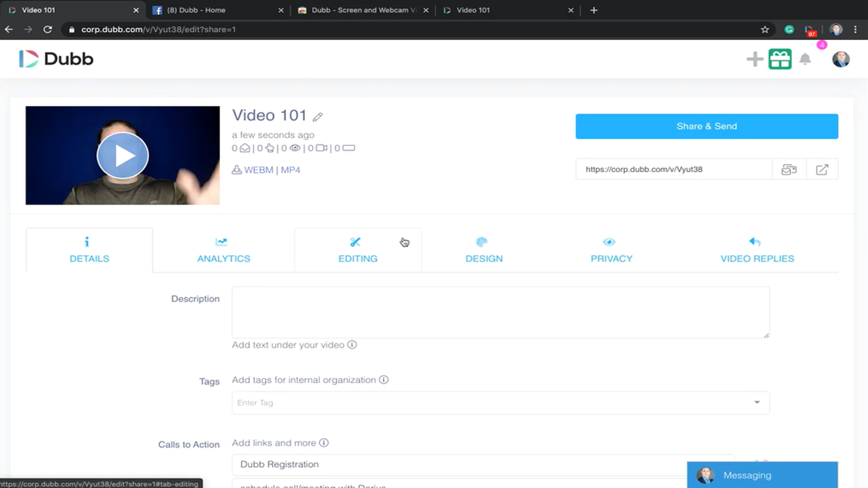868x488 pixels.
Task: Download the MP4 version
Action: point(290,170)
